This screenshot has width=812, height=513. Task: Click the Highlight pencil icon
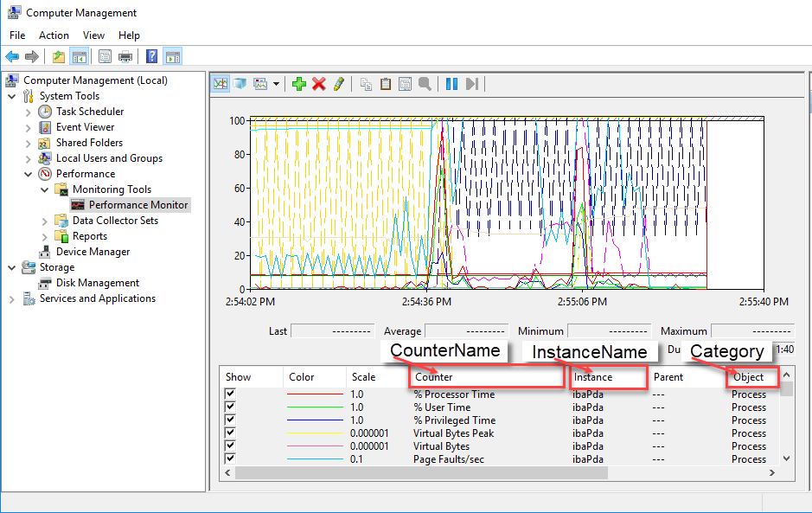[339, 84]
